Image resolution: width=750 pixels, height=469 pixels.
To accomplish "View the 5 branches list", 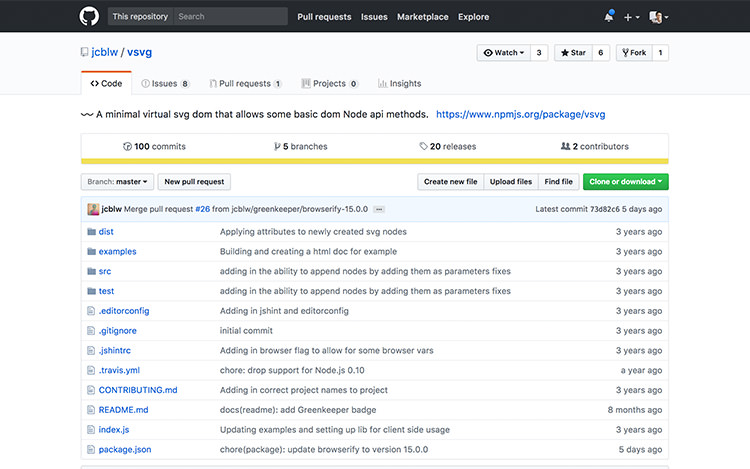I will pos(300,146).
